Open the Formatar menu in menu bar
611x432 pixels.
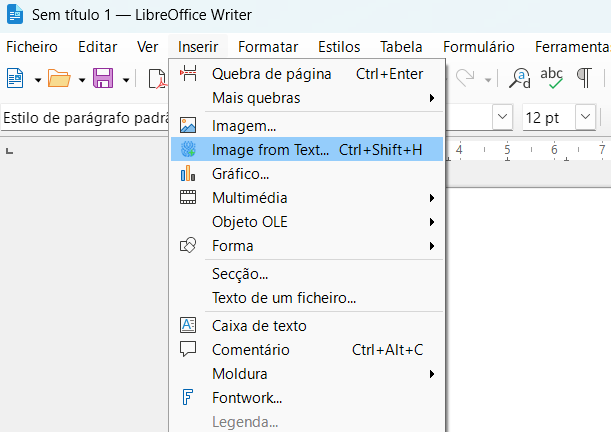[268, 47]
